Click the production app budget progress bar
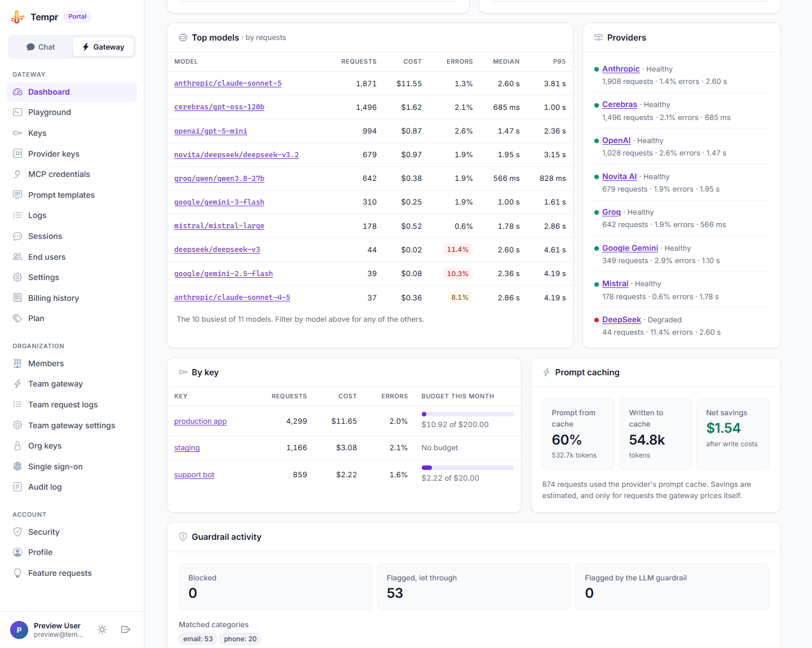The image size is (812, 648). pos(468,414)
